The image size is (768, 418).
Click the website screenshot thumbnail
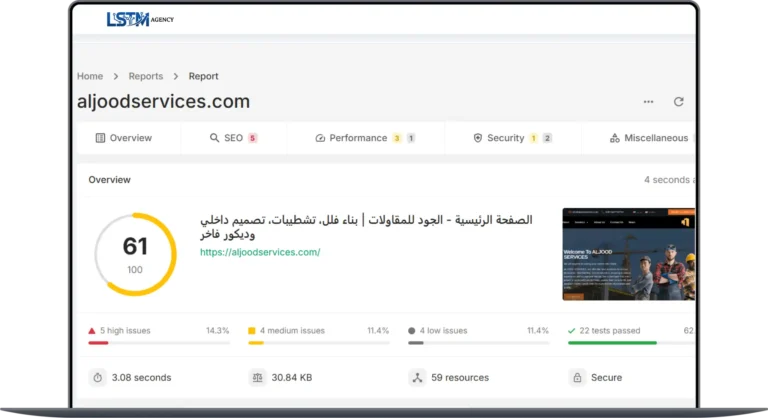pos(628,254)
